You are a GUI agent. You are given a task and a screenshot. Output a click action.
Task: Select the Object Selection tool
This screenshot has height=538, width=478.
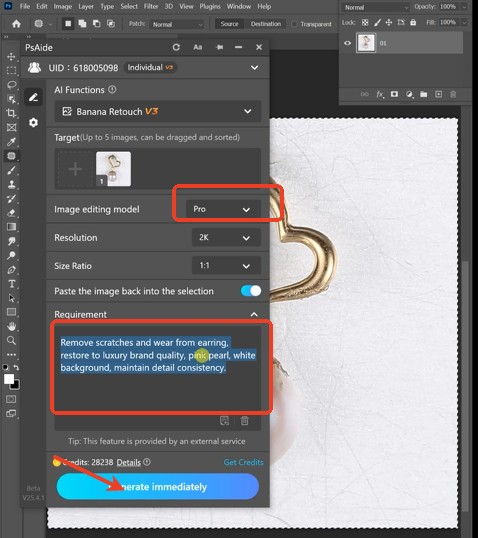[x=11, y=99]
